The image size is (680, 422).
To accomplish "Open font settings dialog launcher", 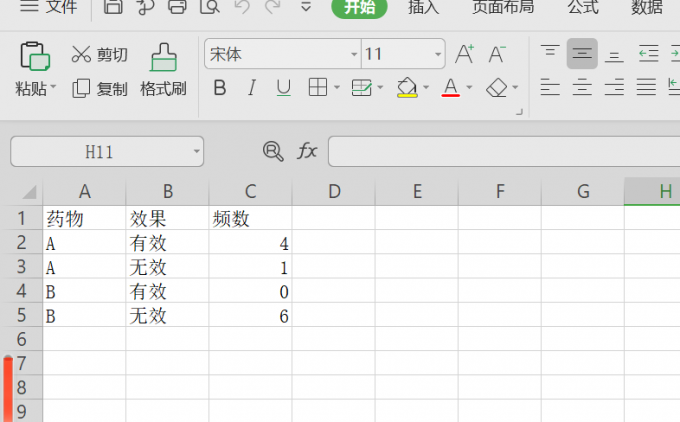I will click(519, 112).
